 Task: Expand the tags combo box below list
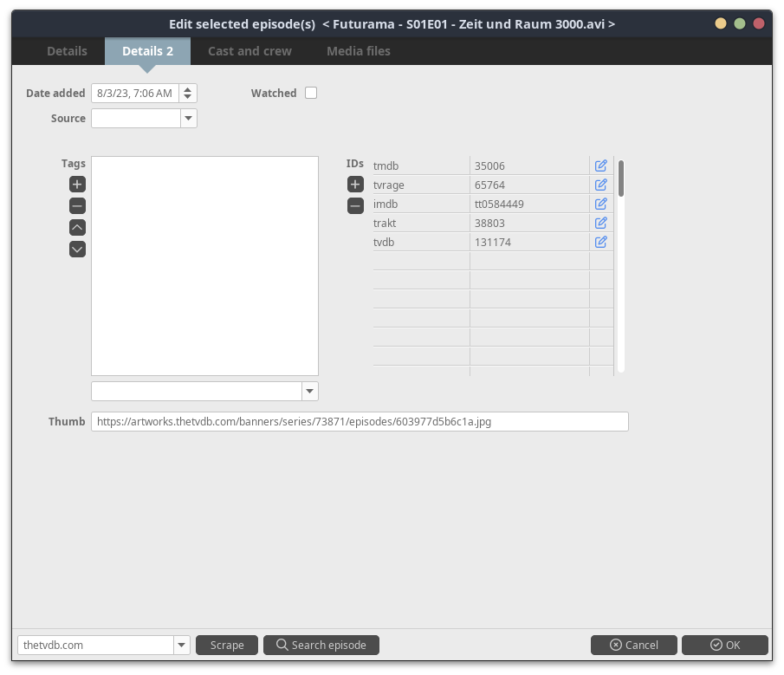point(309,391)
